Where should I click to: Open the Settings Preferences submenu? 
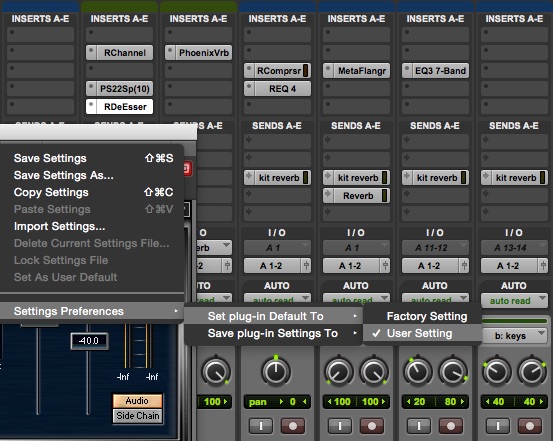(92, 311)
